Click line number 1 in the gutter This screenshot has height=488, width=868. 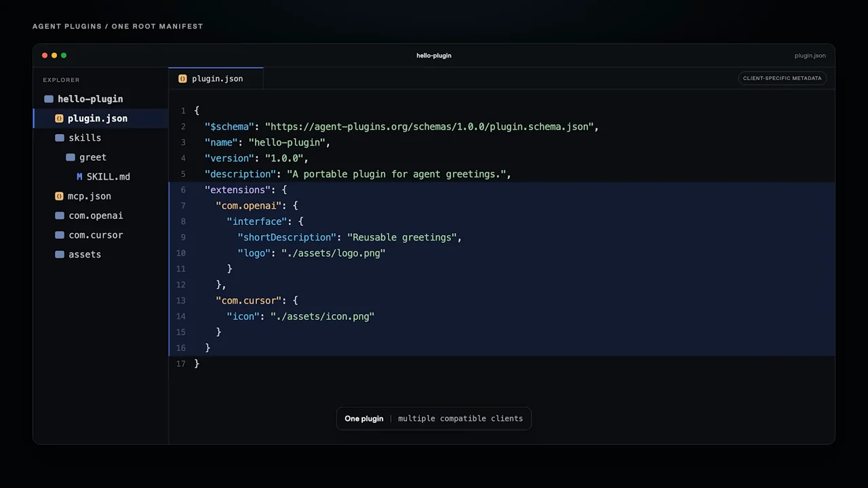(183, 110)
